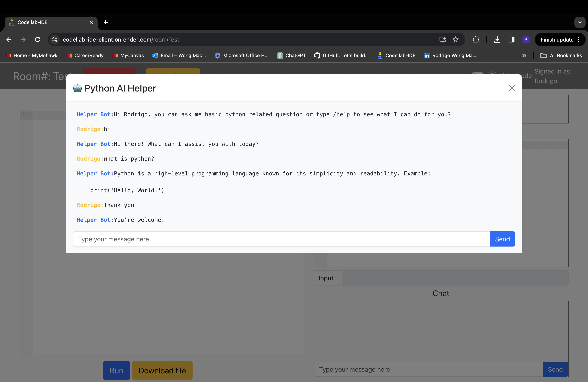The width and height of the screenshot is (588, 382).
Task: Expand the hidden bookmarks chevron
Action: point(524,56)
